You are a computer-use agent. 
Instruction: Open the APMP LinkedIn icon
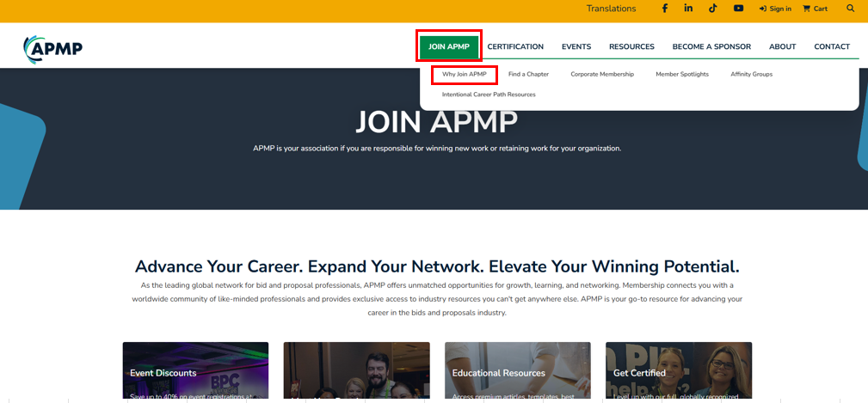click(688, 9)
